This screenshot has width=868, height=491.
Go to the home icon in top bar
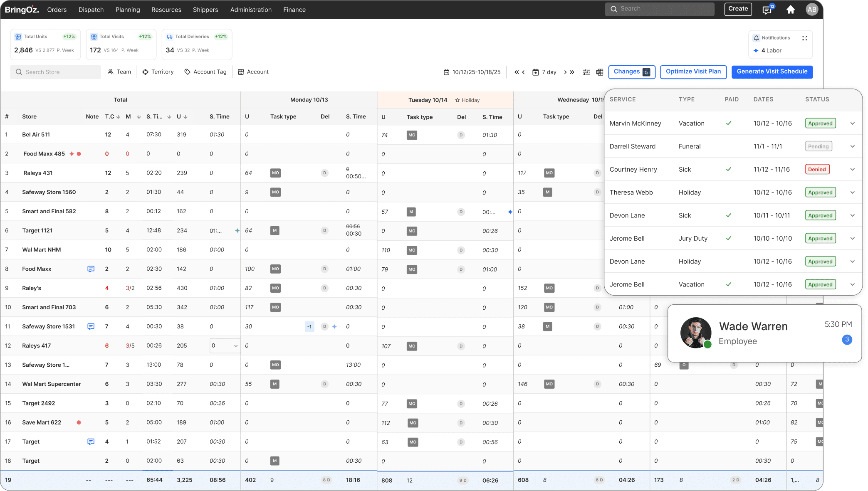click(x=791, y=10)
